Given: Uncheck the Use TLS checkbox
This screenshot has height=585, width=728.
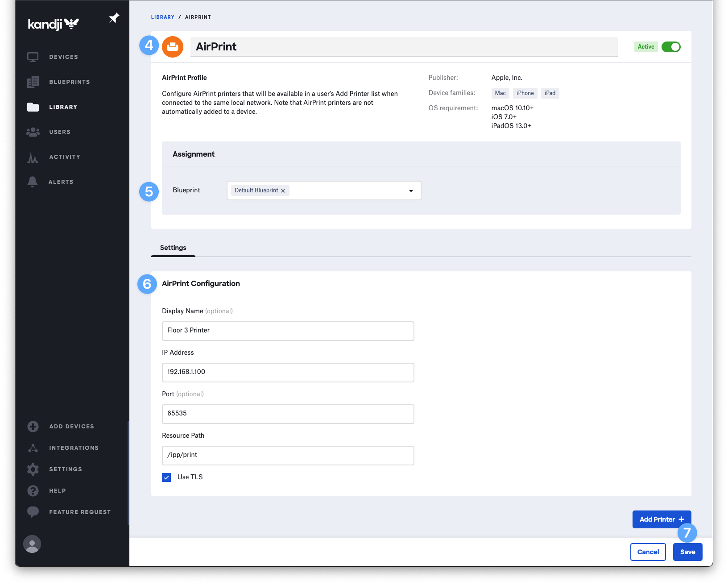Looking at the screenshot, I should pos(166,477).
